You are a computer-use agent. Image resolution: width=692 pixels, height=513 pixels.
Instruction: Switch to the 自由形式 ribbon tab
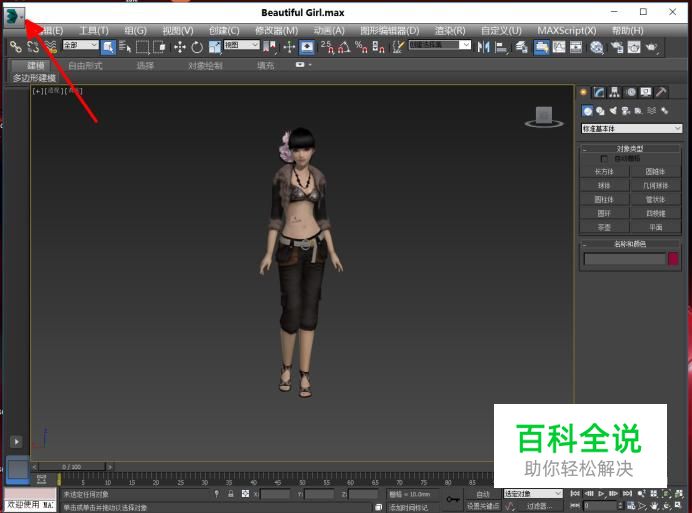84,65
